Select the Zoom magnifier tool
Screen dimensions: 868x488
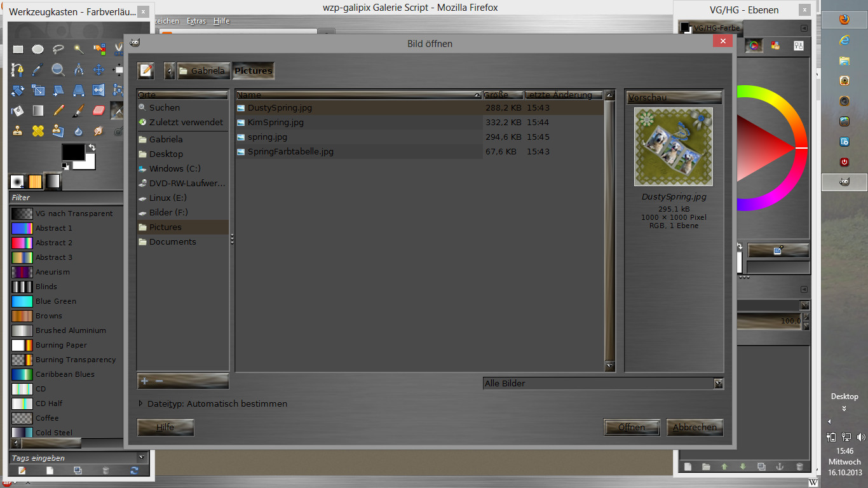tap(58, 69)
